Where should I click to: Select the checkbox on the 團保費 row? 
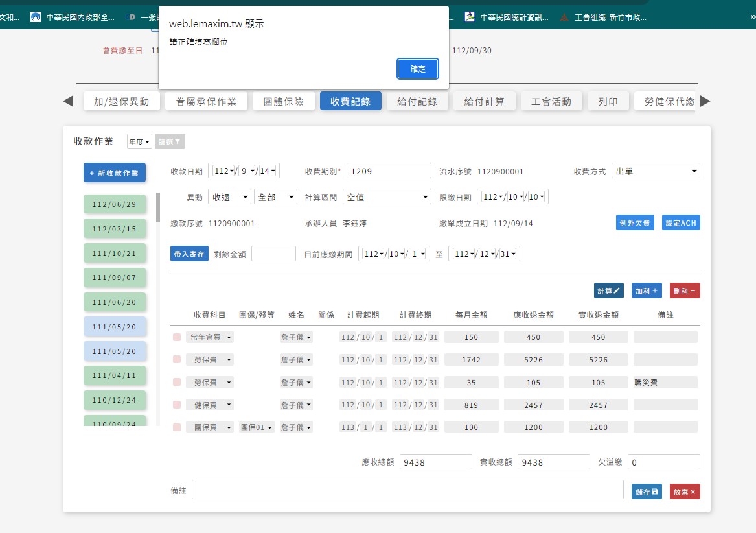pos(177,427)
